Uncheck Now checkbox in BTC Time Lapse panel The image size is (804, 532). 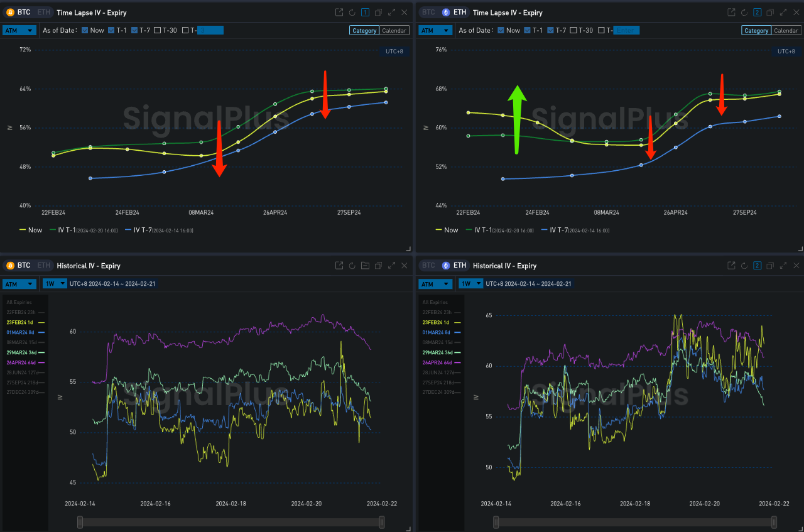[x=85, y=30]
